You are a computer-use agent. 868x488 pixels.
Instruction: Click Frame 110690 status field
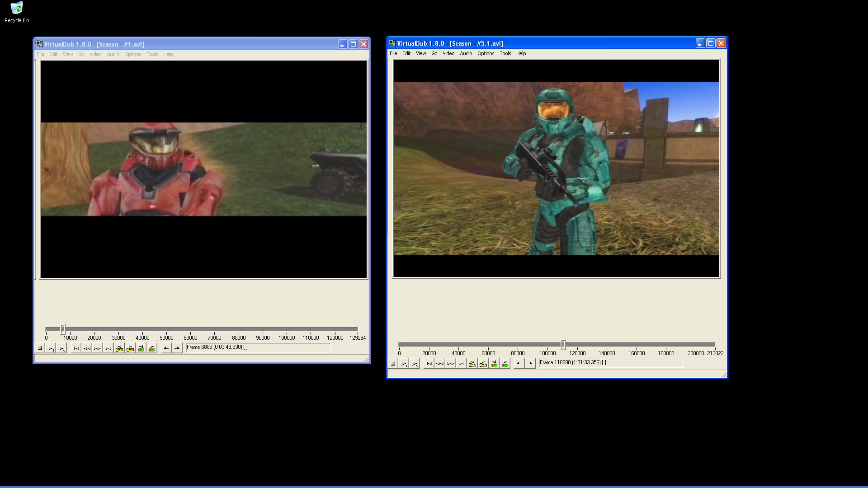611,363
